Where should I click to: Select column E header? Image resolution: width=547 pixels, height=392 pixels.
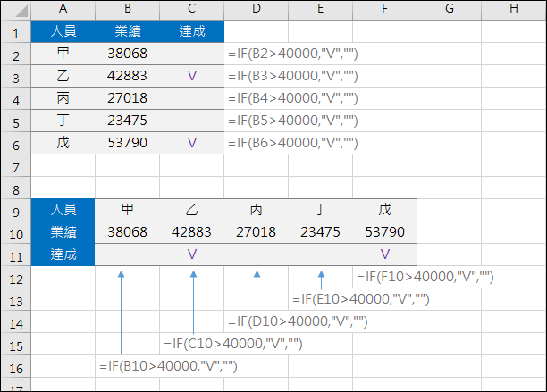320,9
